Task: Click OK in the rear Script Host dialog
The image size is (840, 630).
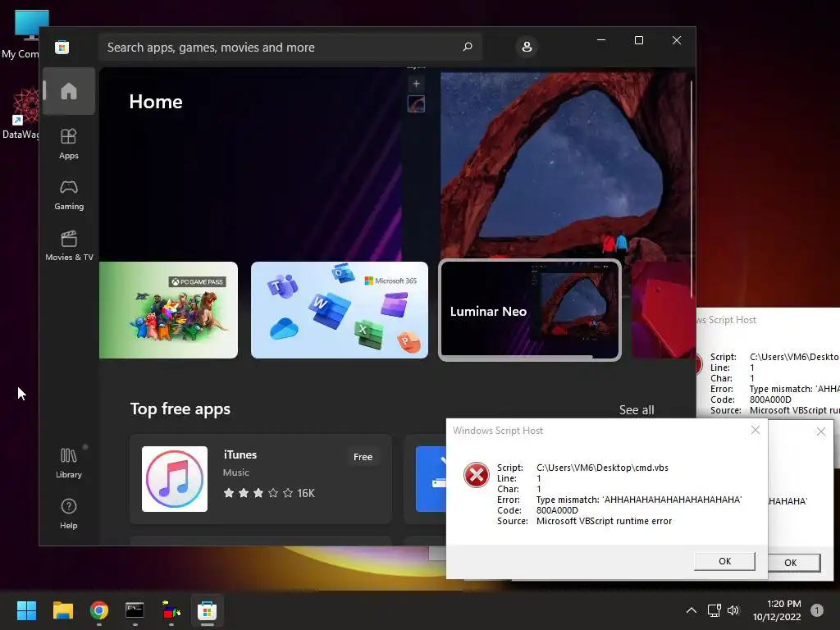Action: tap(793, 563)
